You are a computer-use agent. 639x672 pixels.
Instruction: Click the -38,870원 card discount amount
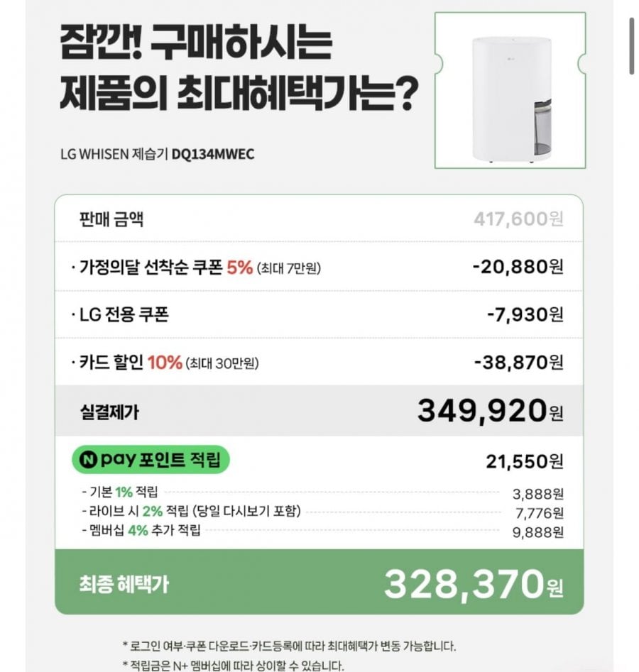518,363
